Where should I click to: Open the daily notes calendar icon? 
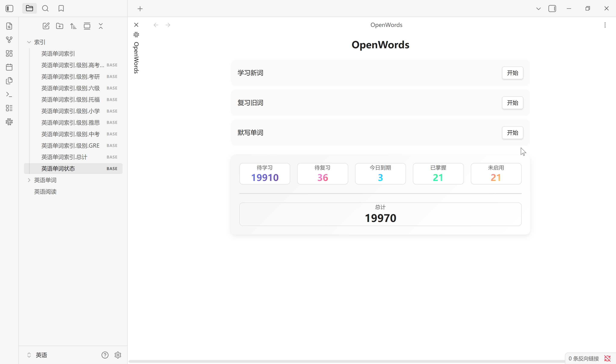9,67
